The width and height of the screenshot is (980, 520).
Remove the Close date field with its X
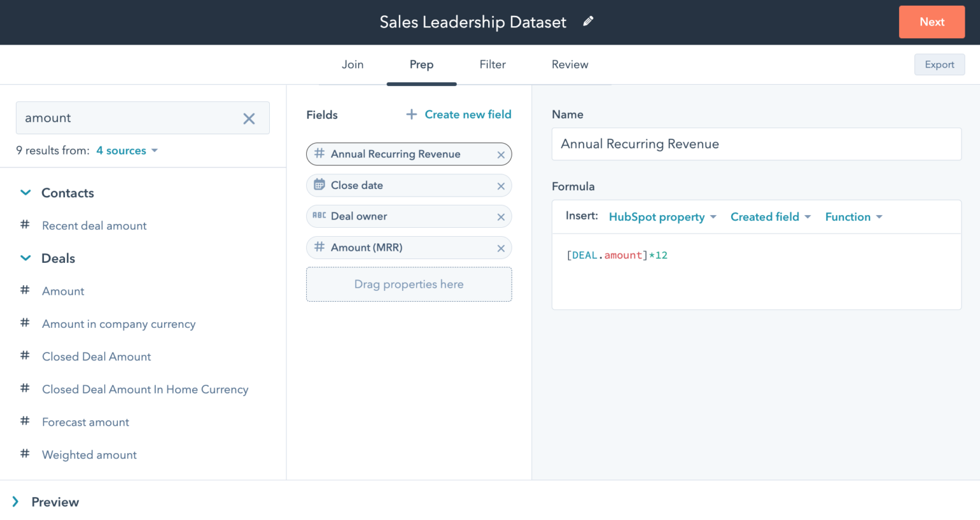pos(501,185)
